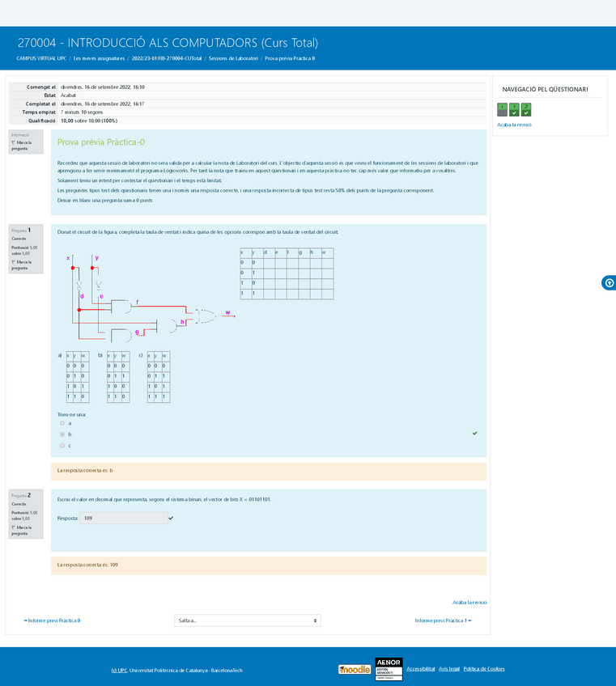Image resolution: width=616 pixels, height=686 pixels.
Task: Open the Accessibilitat footer link
Action: (x=421, y=668)
